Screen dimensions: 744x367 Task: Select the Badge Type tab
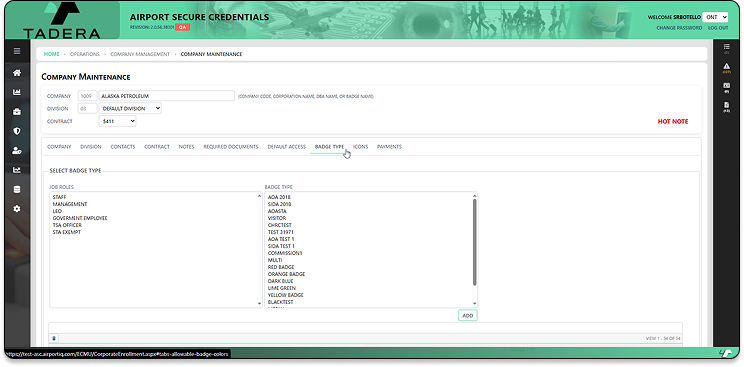point(329,147)
